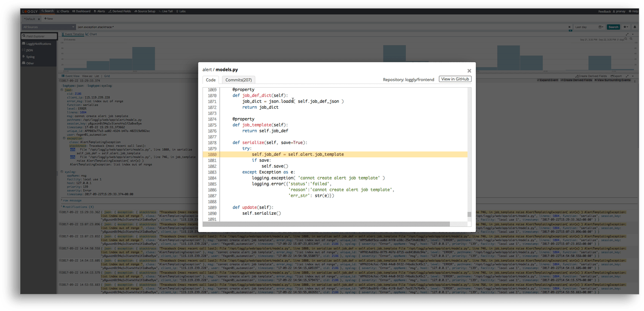Open the All Sources dropdown

[48, 27]
